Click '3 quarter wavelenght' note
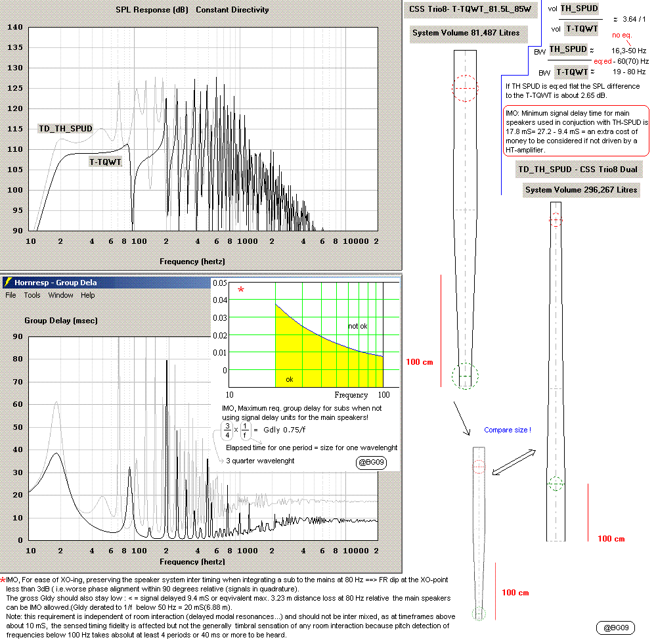This screenshot has width=656, height=644. point(260,461)
